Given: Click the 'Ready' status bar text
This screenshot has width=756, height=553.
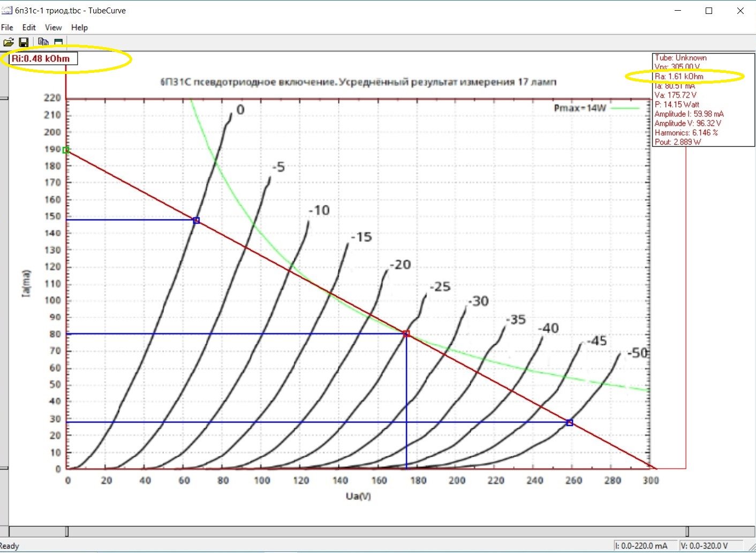Looking at the screenshot, I should 9,546.
